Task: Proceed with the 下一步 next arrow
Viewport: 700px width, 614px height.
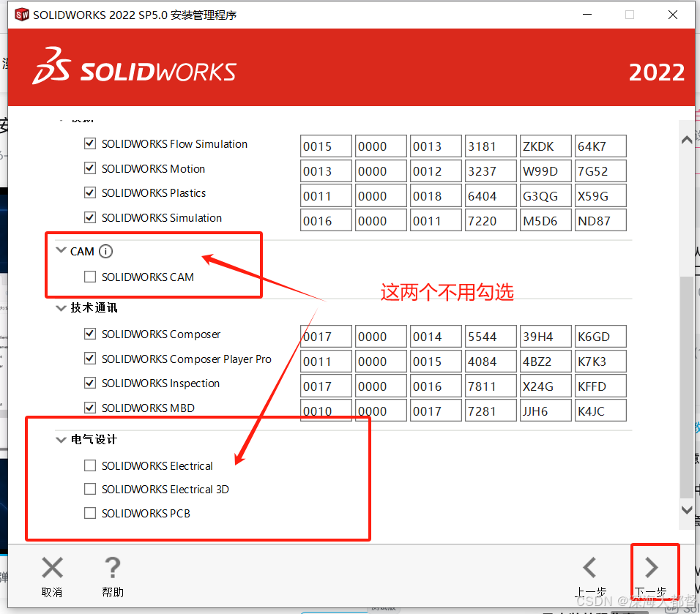Action: 652,568
